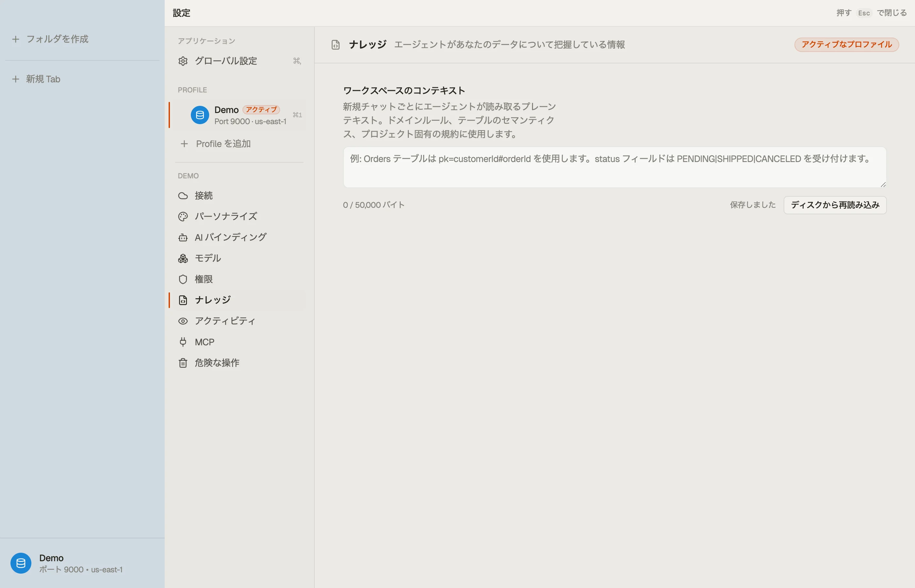
Task: Click the trash icon for 危険な操作
Action: click(x=183, y=363)
